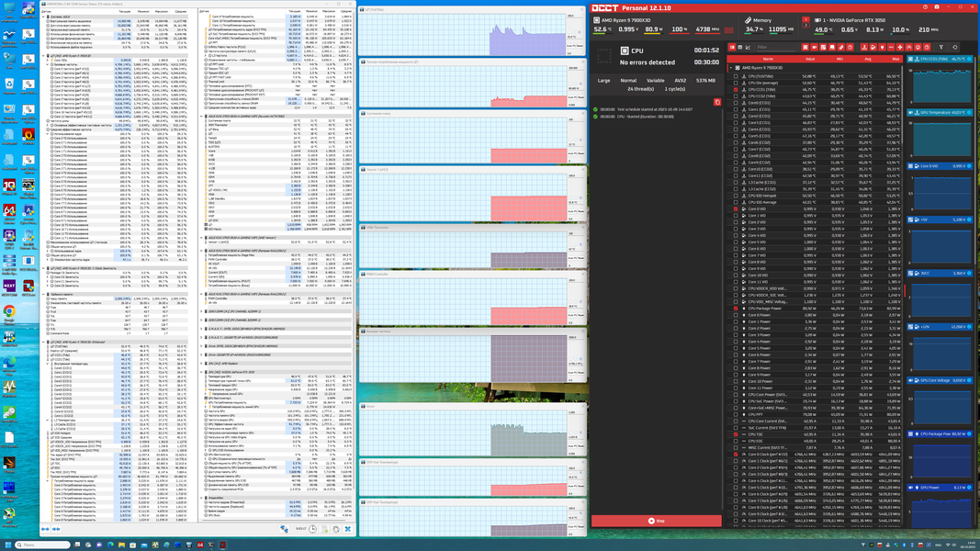Open HWiNFO sensor settings gear icon

(x=336, y=529)
